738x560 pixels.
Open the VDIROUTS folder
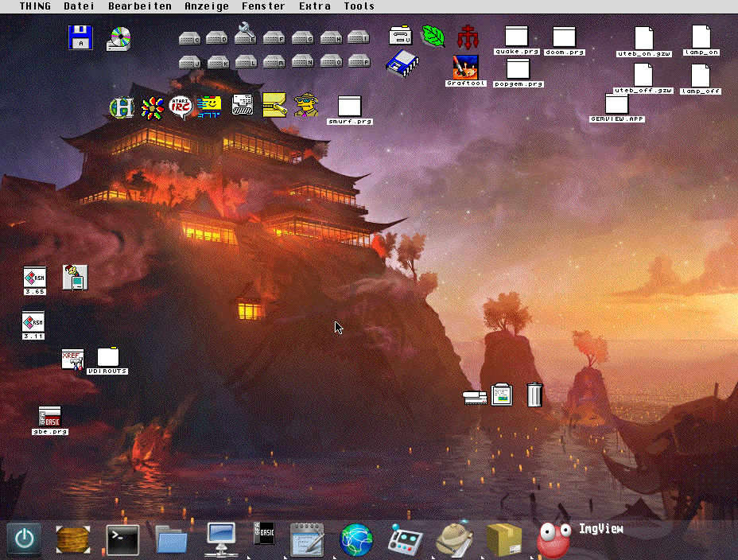point(108,361)
